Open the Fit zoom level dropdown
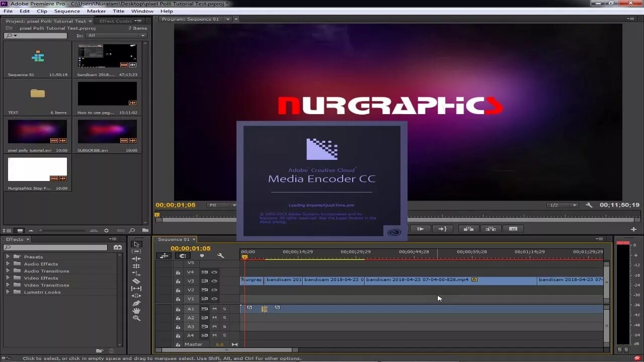The image size is (644, 362). point(222,205)
